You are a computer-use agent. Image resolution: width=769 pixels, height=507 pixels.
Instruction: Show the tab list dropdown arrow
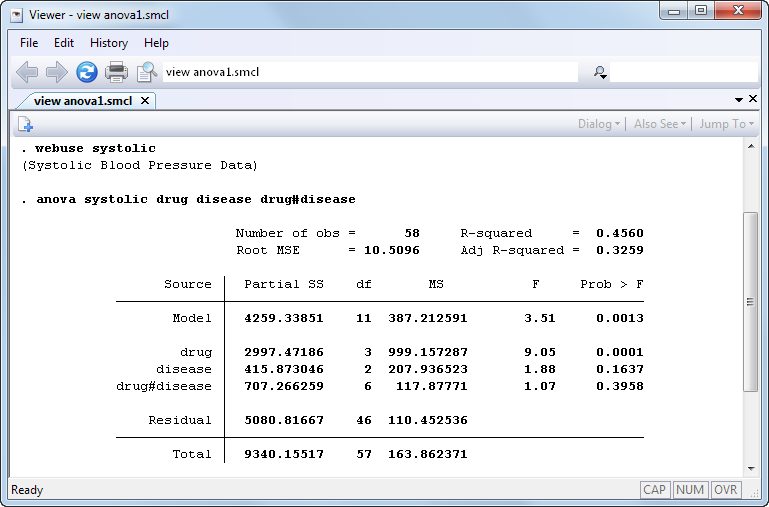[x=739, y=100]
